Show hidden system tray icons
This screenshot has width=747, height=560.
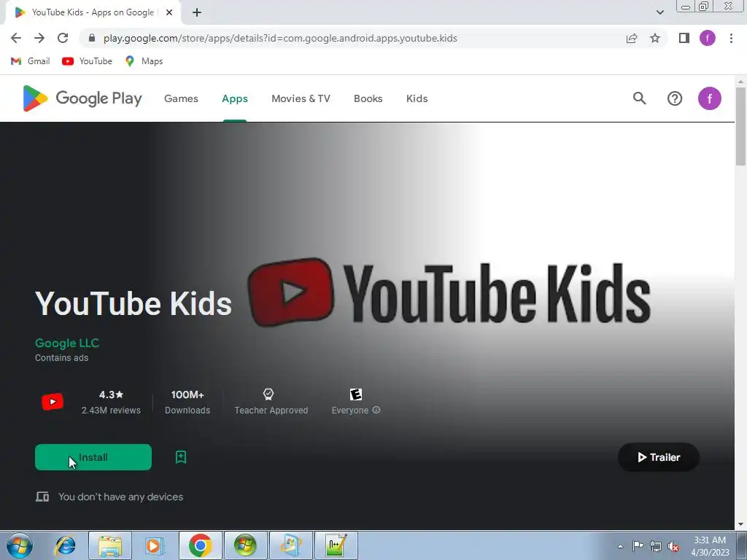[620, 546]
